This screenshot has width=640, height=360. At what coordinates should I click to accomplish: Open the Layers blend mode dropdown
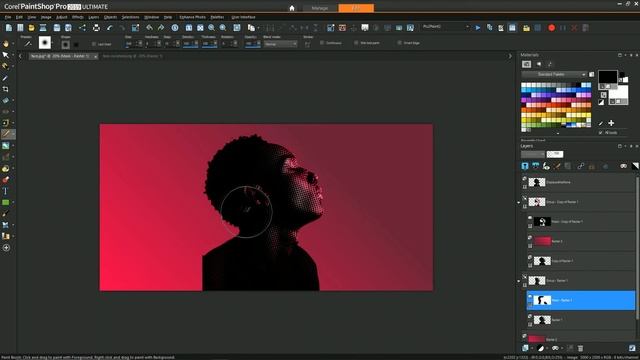533,154
